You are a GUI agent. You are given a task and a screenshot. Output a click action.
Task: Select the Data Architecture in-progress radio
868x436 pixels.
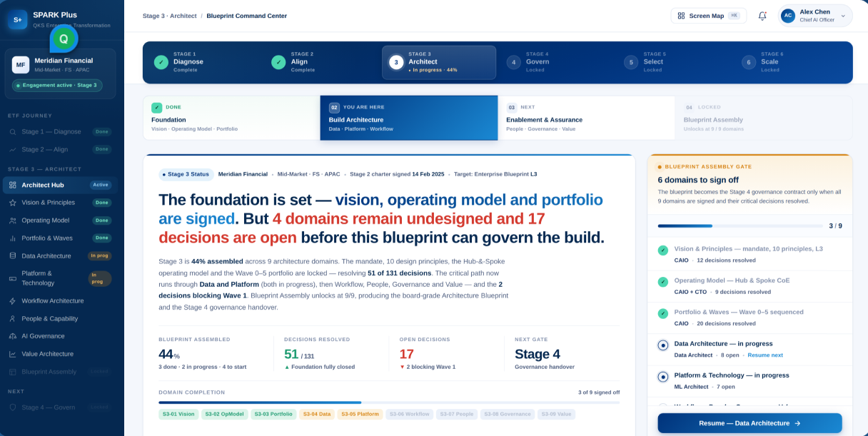663,345
